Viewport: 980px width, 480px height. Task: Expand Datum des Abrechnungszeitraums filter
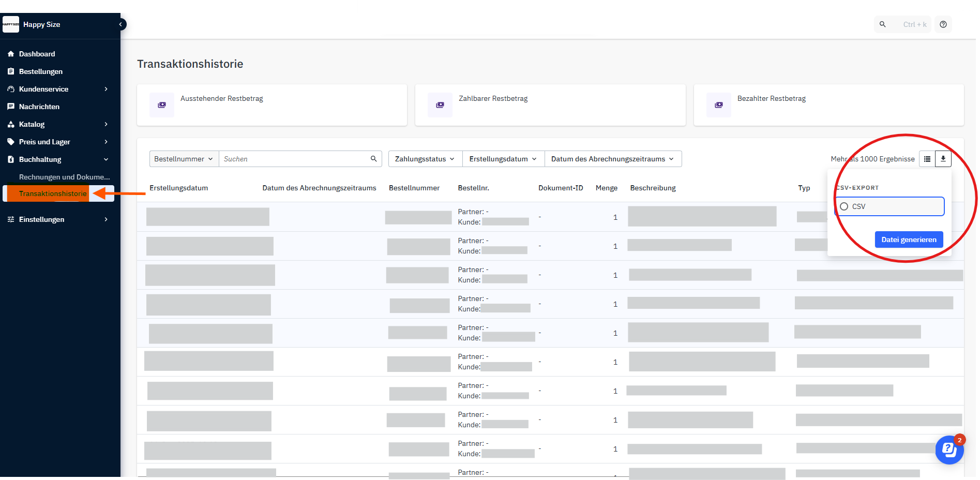click(612, 159)
